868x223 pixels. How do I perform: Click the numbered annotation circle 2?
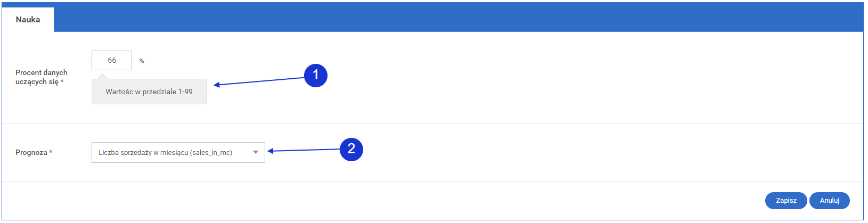coord(351,148)
